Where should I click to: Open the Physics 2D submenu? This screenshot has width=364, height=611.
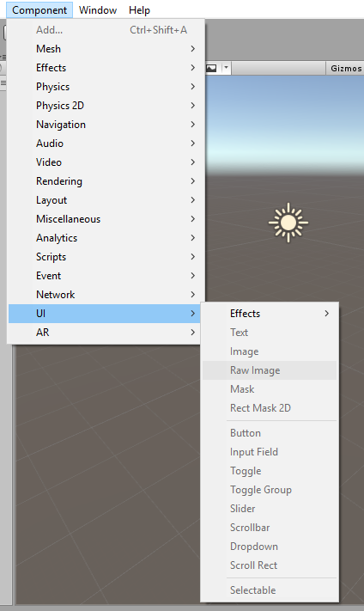pos(105,106)
